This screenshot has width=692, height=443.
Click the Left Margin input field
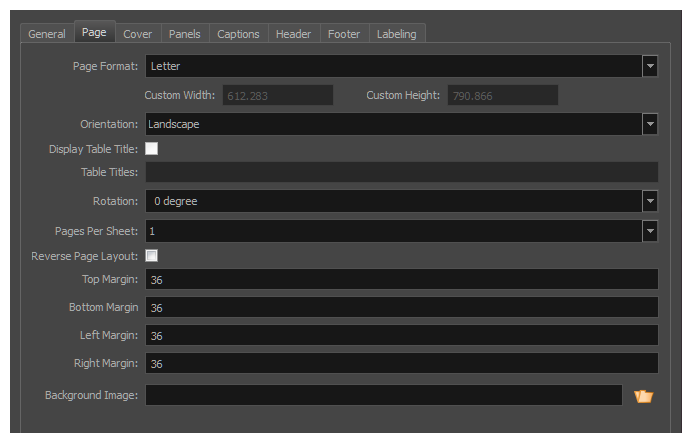pos(402,335)
